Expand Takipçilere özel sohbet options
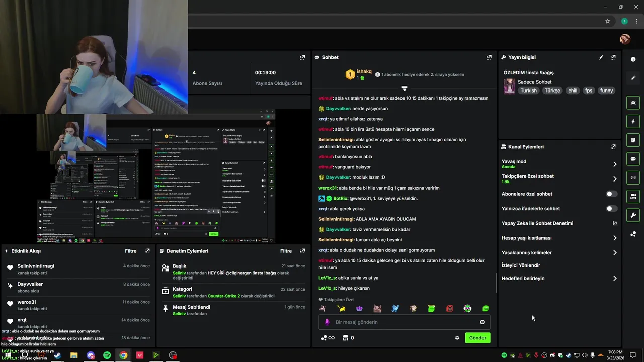Viewport: 644px width, 362px height. pyautogui.click(x=615, y=178)
